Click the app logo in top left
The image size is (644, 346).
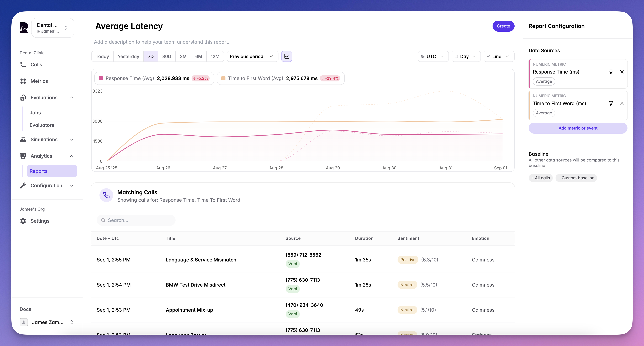click(24, 28)
